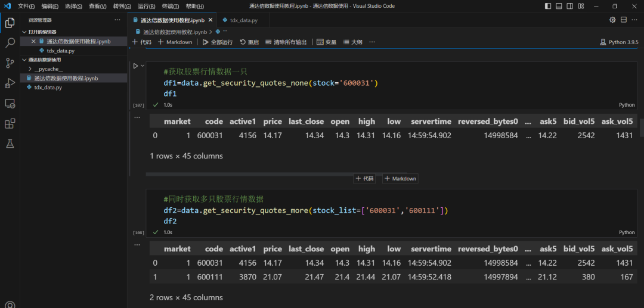Viewport: 644px width, 308px height.
Task: Open the 大纲 outline view
Action: [353, 42]
